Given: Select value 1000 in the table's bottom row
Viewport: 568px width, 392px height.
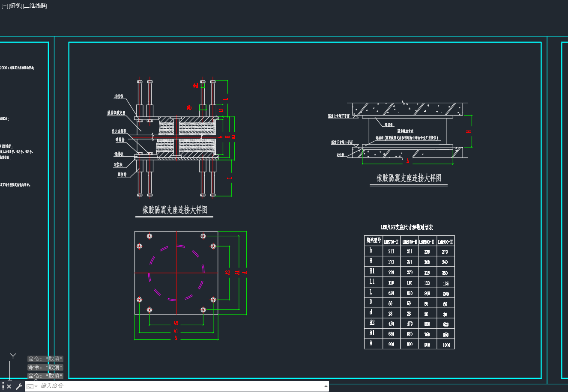Looking at the screenshot, I should click(446, 345).
